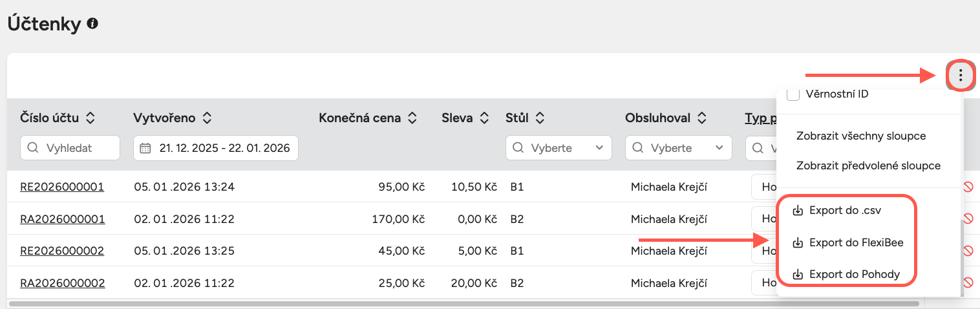This screenshot has width=980, height=309.
Task: Click Zobrazit všechny sloupce
Action: click(861, 136)
